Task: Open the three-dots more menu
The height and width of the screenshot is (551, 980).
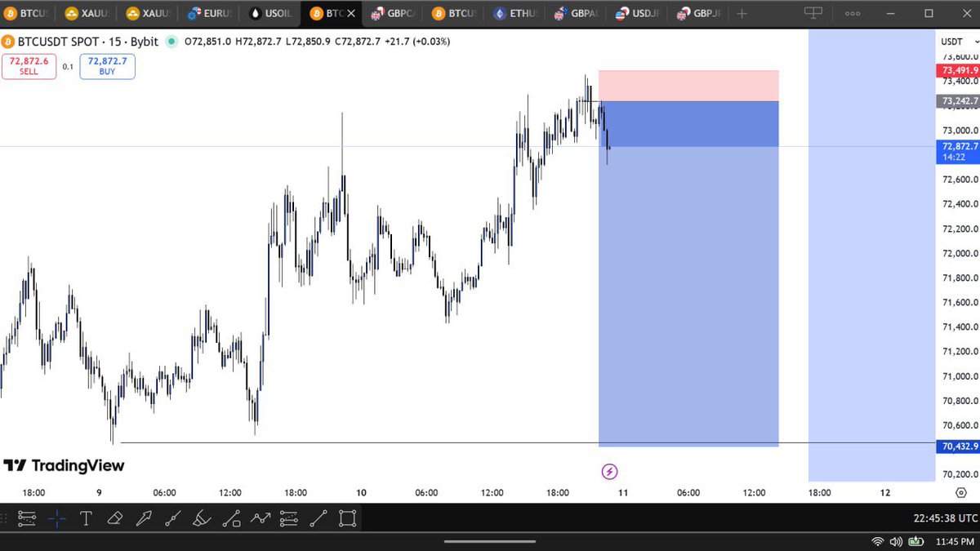Action: pos(853,14)
